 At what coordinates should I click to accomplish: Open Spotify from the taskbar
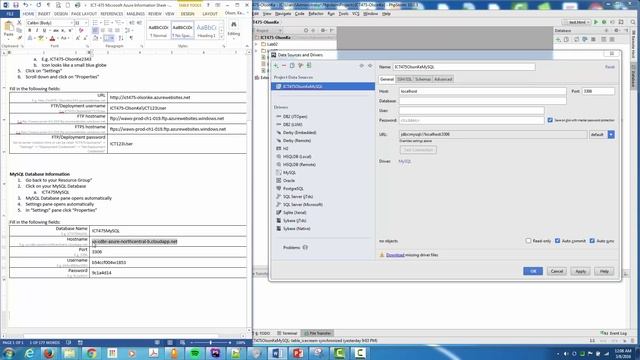click(195, 353)
